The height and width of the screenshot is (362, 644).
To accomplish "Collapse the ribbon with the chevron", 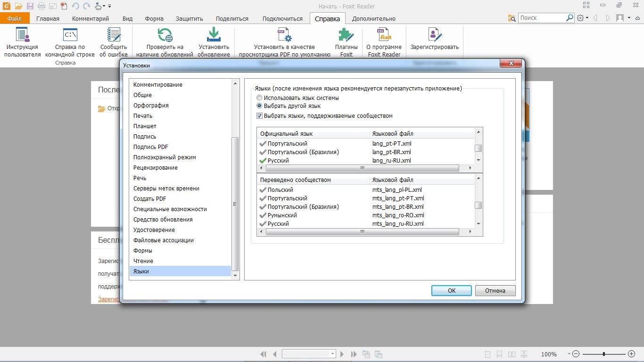I will [x=638, y=18].
